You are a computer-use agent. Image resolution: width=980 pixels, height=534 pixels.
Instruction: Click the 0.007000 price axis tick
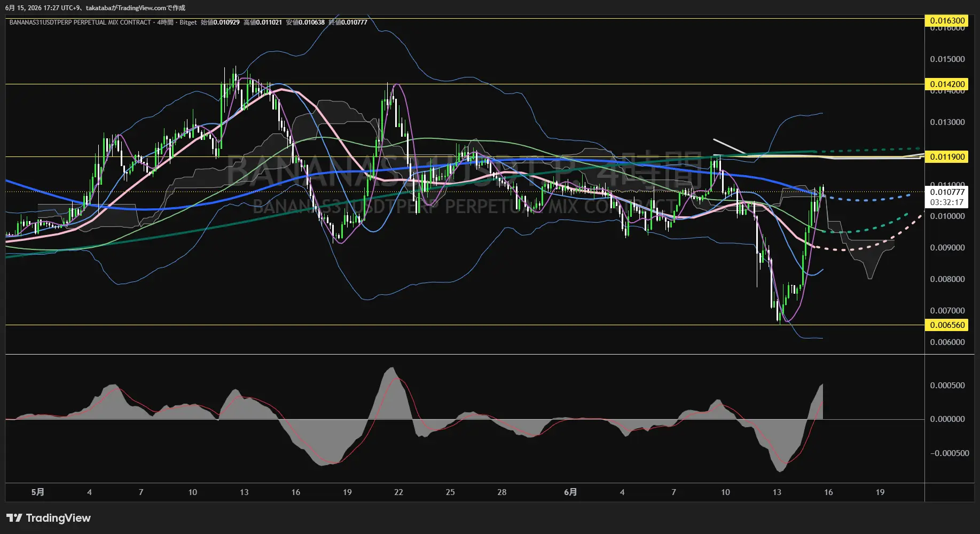coord(947,311)
